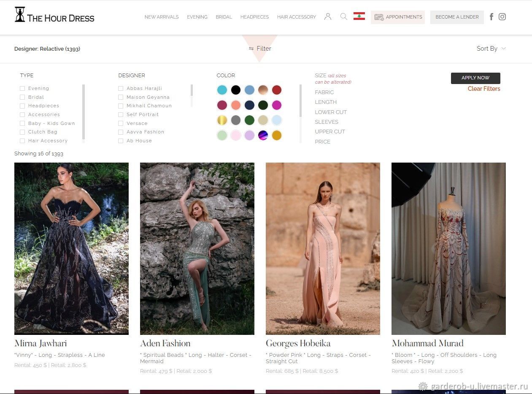
Task: Select the gray color swatch
Action: (x=236, y=120)
